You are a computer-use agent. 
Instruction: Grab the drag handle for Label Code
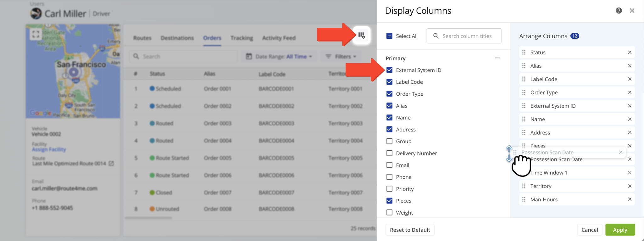click(524, 79)
